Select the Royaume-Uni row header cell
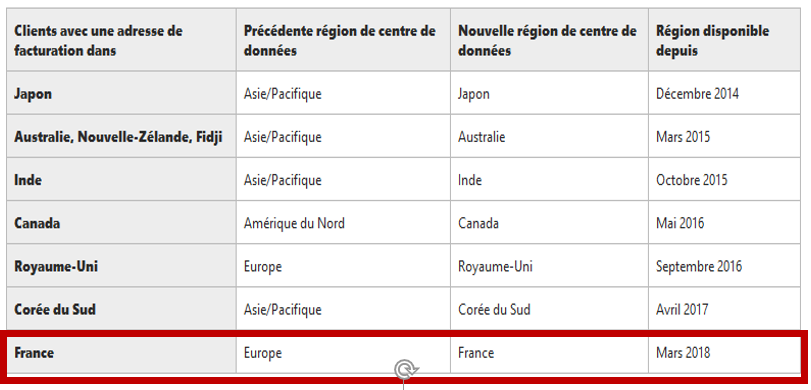The height and width of the screenshot is (390, 811). point(122,266)
